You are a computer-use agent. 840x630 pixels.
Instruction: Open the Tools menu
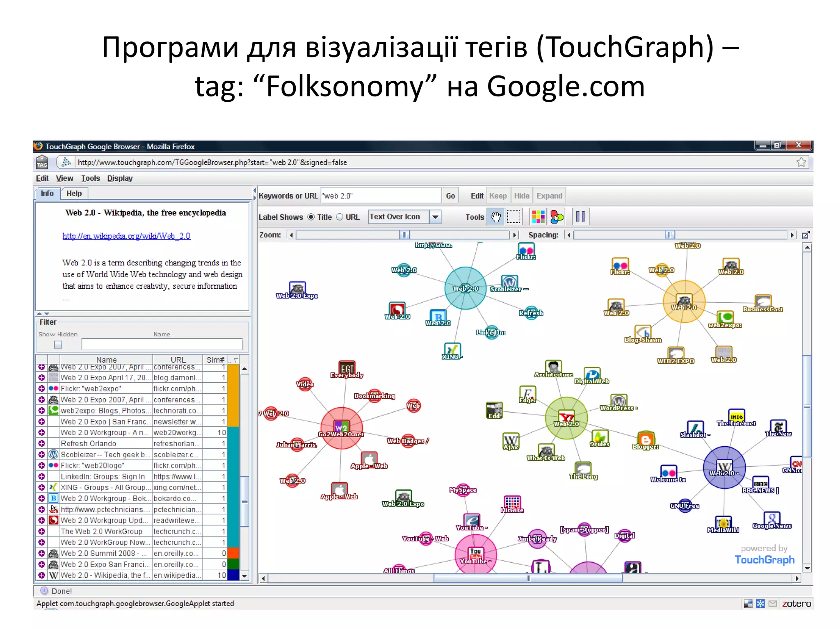[x=90, y=178]
